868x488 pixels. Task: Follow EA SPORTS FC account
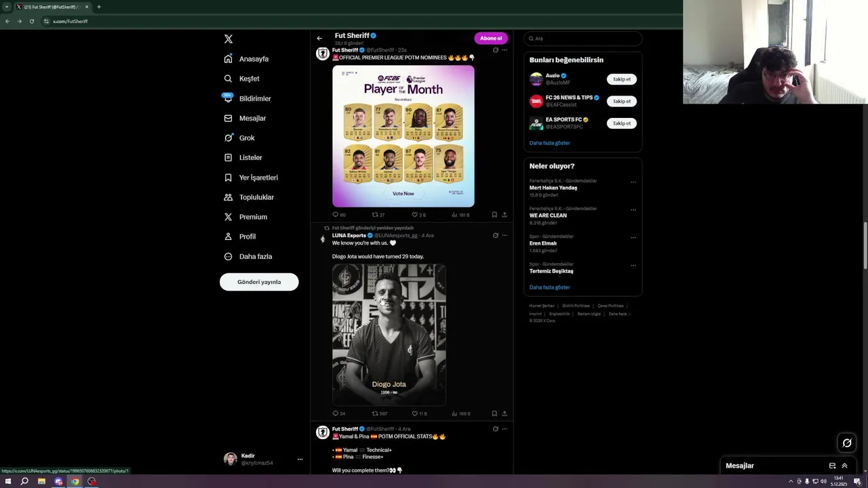(621, 123)
